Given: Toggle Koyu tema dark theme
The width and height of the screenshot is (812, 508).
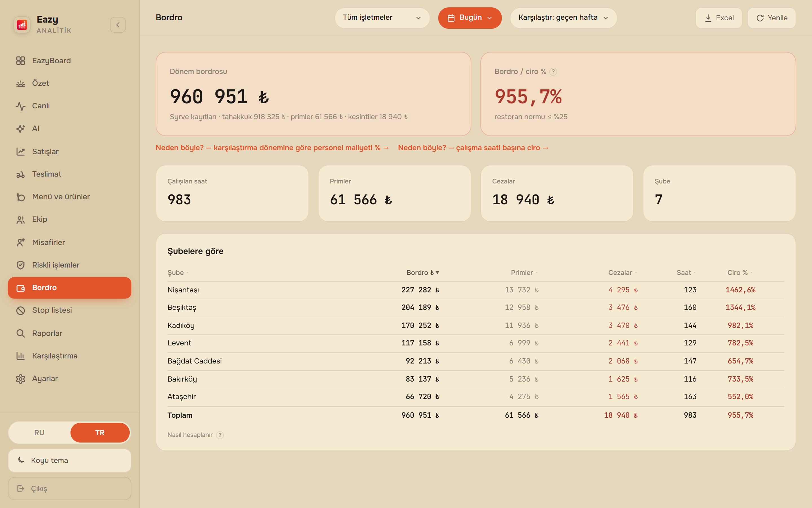Looking at the screenshot, I should pyautogui.click(x=69, y=460).
